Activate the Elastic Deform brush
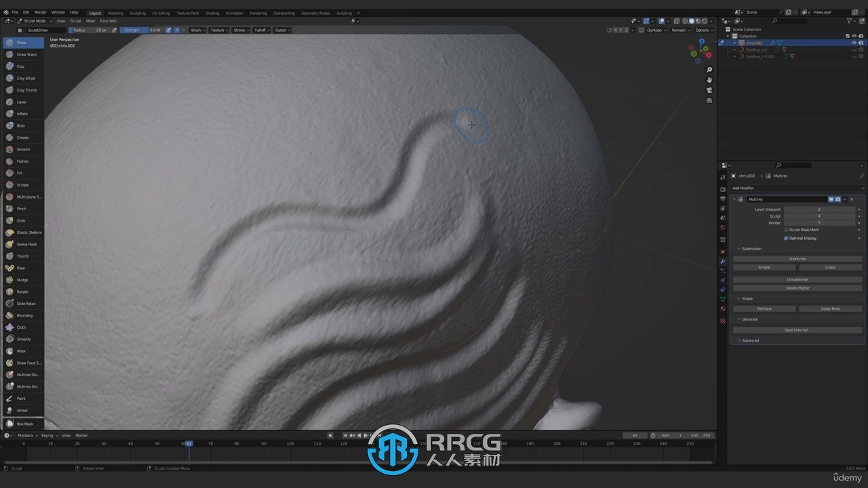 pos(24,232)
